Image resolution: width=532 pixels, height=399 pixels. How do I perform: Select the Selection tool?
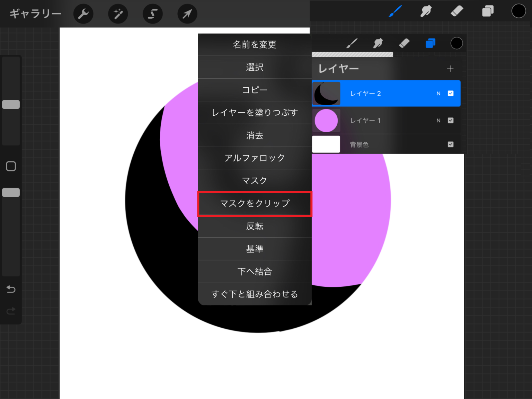(x=152, y=14)
